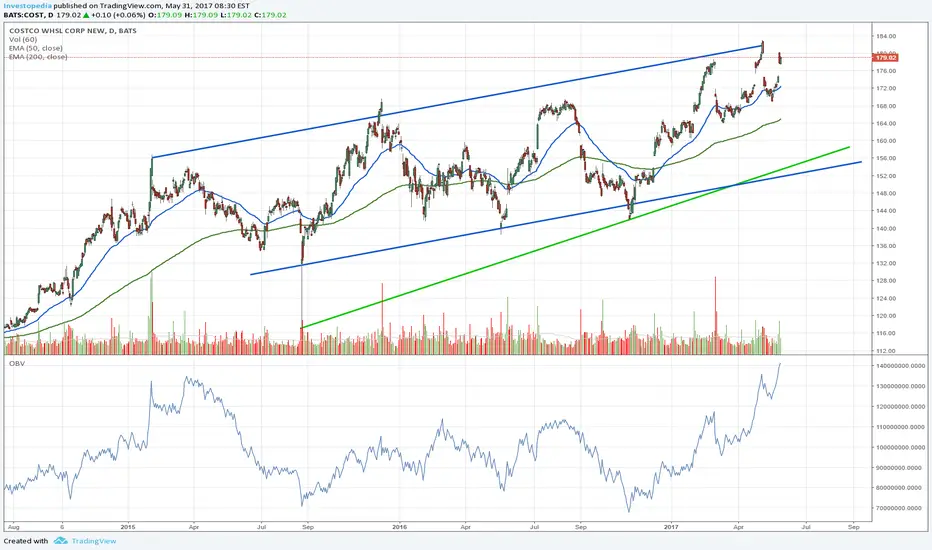Click the 152.00 price axis label
Viewport: 932px width, 550px height.
[886, 176]
